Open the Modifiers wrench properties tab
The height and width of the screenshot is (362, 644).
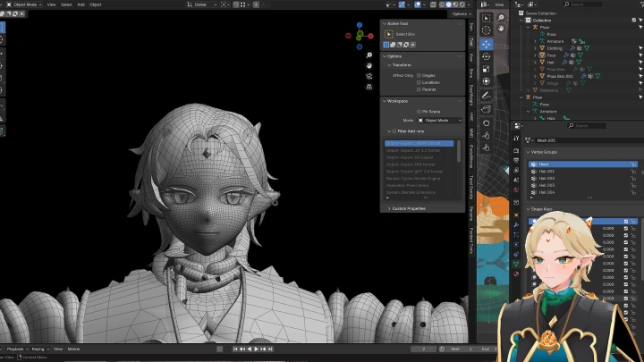point(516,225)
